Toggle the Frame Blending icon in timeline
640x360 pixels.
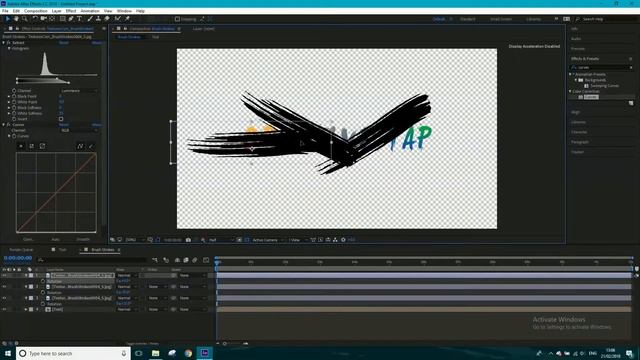[186, 260]
